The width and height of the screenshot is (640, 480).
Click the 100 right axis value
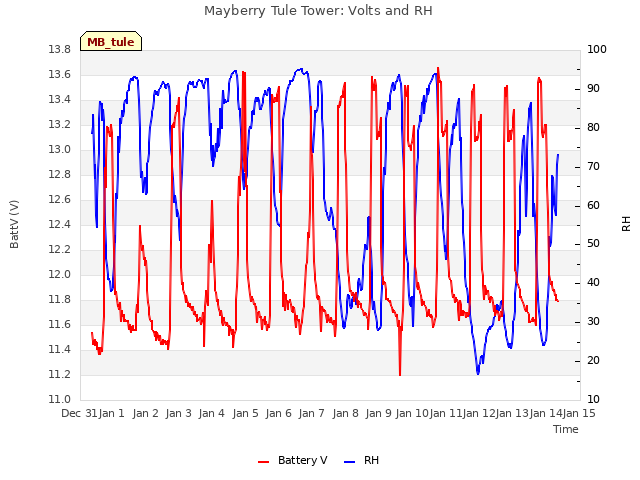point(597,50)
